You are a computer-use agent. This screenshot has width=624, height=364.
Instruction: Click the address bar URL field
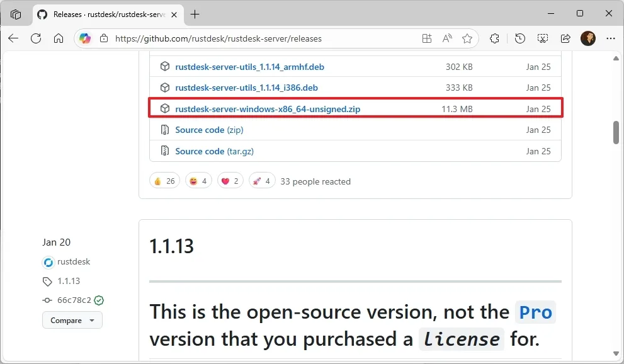coord(218,38)
